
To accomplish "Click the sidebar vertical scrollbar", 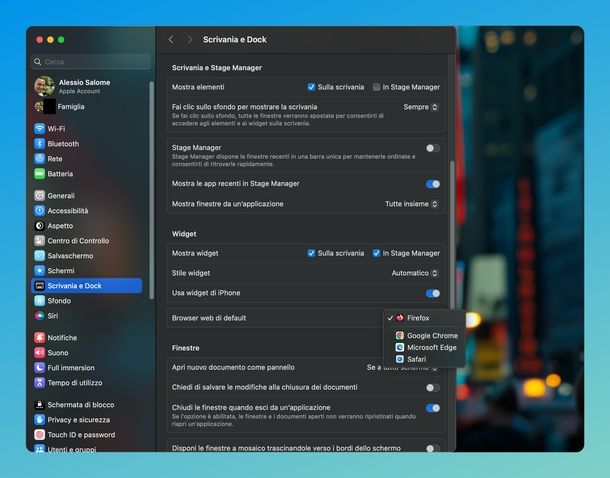I will [151, 190].
